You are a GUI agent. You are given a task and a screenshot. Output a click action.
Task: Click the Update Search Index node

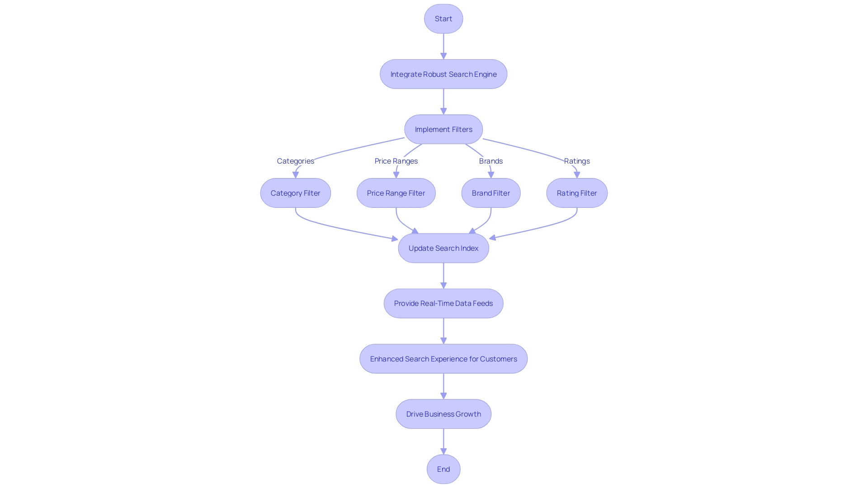pos(443,248)
